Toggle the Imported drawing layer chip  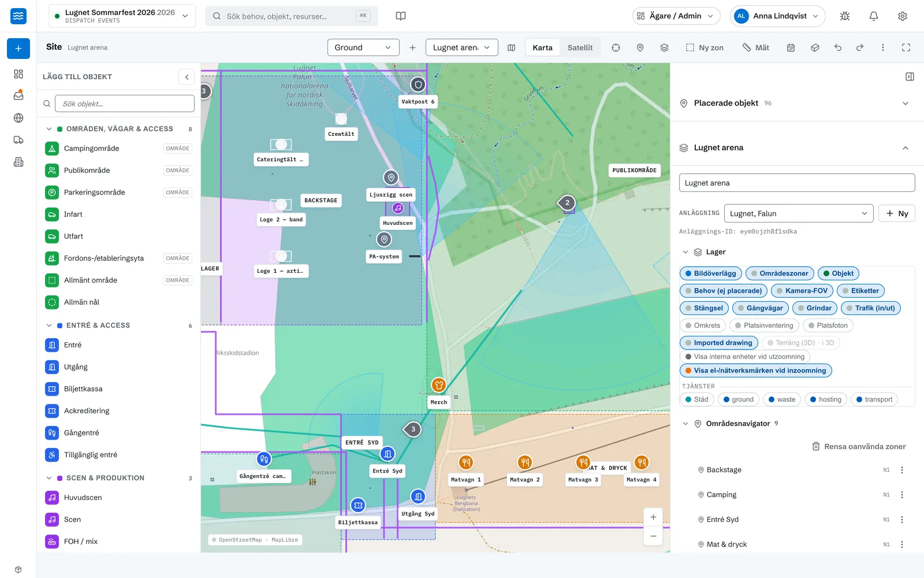point(719,343)
